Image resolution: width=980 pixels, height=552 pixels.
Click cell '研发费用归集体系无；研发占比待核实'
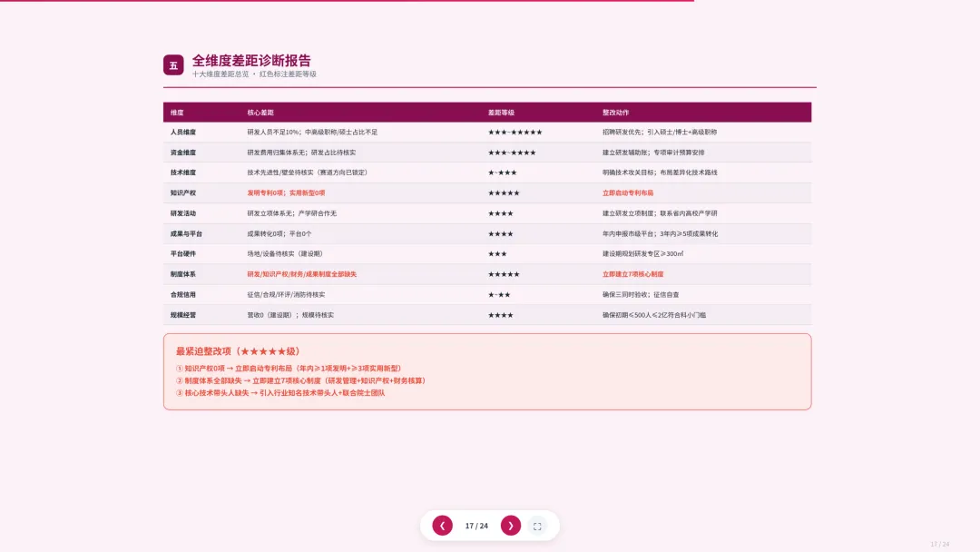click(301, 153)
